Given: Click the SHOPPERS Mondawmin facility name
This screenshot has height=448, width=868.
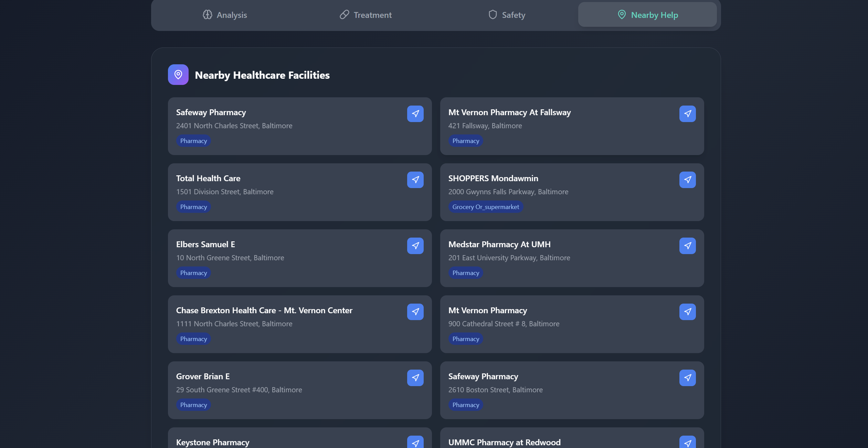Looking at the screenshot, I should (493, 178).
